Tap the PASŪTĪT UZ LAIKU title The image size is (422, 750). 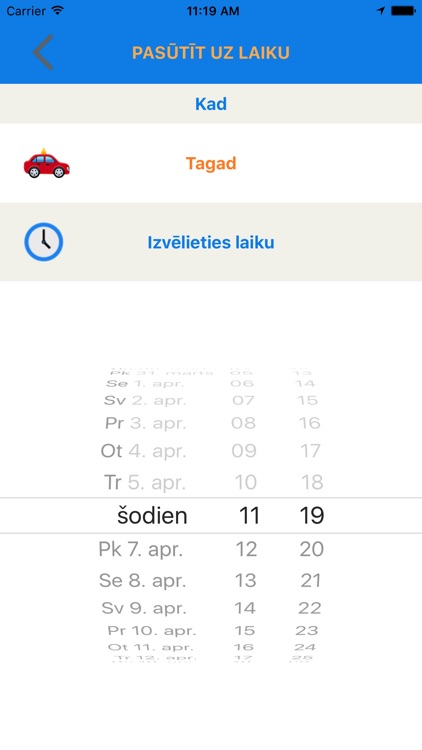pyautogui.click(x=211, y=53)
